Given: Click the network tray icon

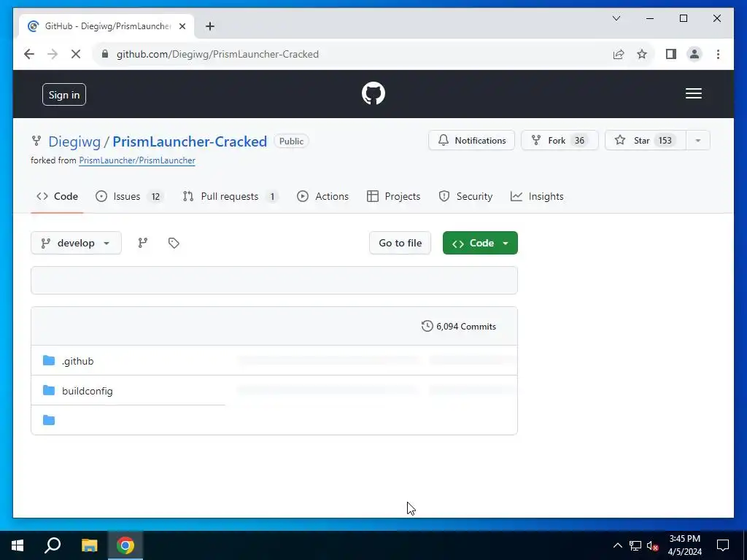Looking at the screenshot, I should pyautogui.click(x=635, y=545).
